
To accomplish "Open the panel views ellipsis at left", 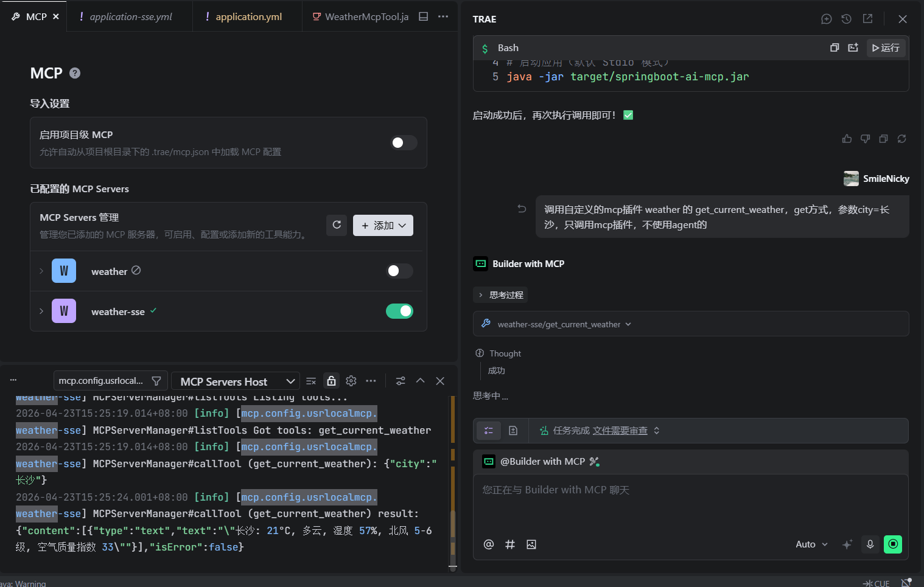I will coord(13,380).
